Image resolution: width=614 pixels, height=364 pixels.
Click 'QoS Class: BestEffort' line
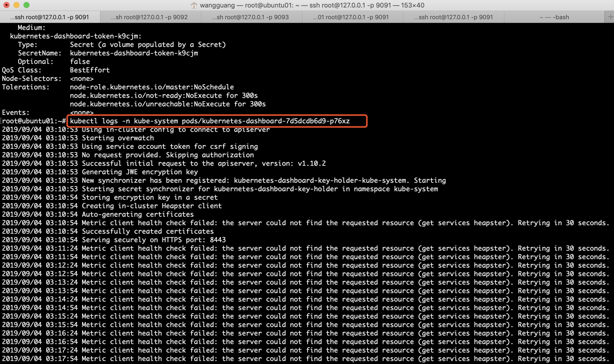(56, 70)
